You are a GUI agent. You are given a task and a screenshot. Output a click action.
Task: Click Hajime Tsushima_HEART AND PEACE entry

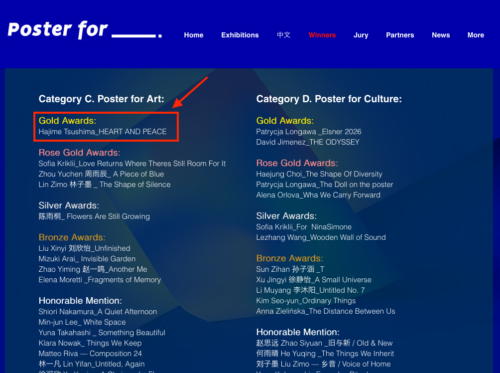(x=102, y=132)
